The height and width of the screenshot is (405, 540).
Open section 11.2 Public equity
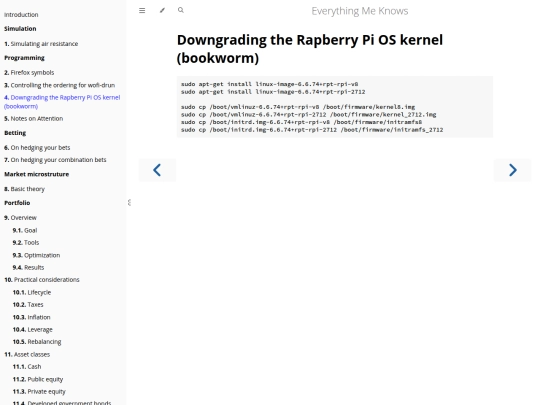coord(38,379)
